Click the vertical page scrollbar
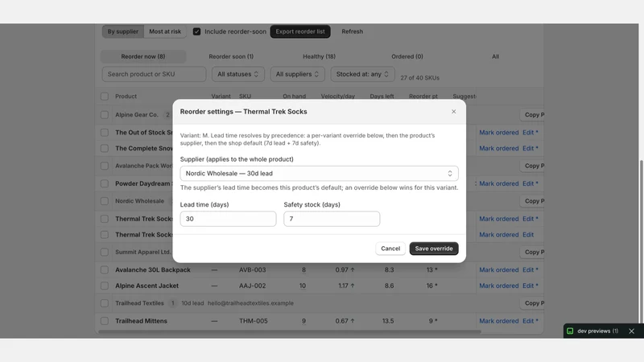644x362 pixels. [x=641, y=241]
